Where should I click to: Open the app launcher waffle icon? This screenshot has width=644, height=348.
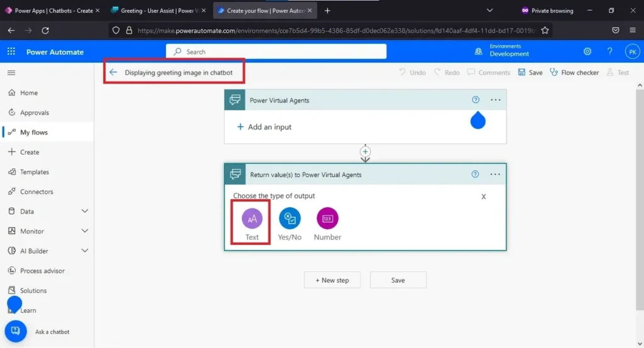click(11, 52)
